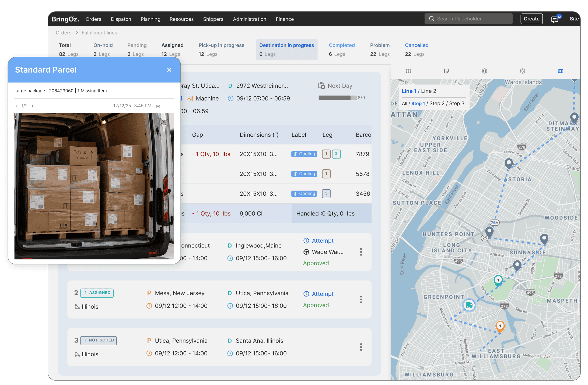Go to previous parcel photo

[17, 106]
